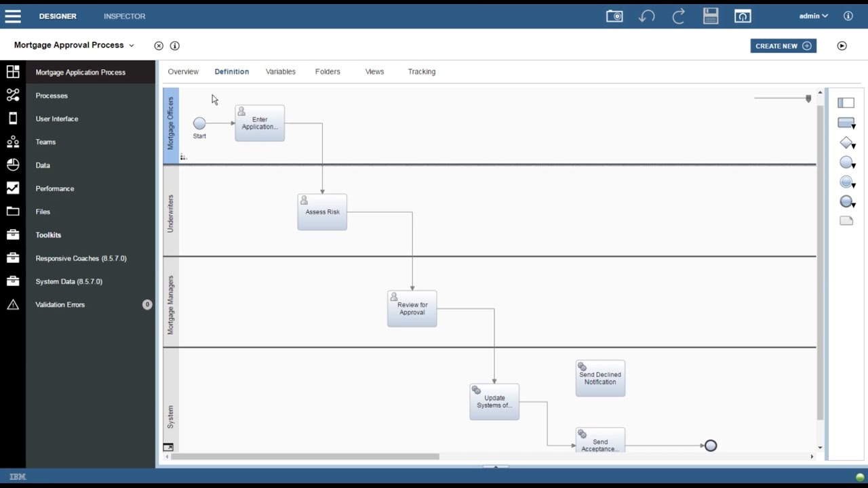Click the Files folder sidebar icon
Viewport: 868px width, 488px height.
13,211
